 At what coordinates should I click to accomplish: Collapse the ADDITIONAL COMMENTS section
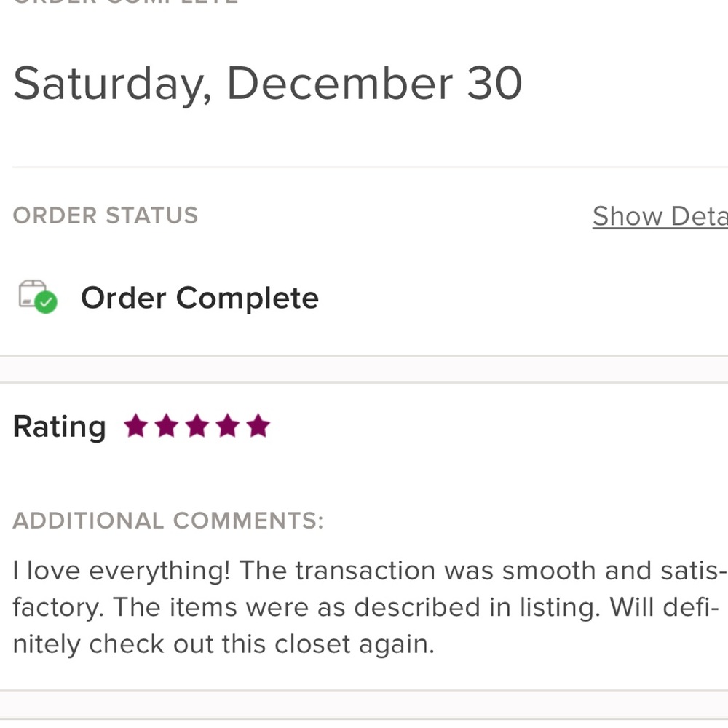click(168, 521)
